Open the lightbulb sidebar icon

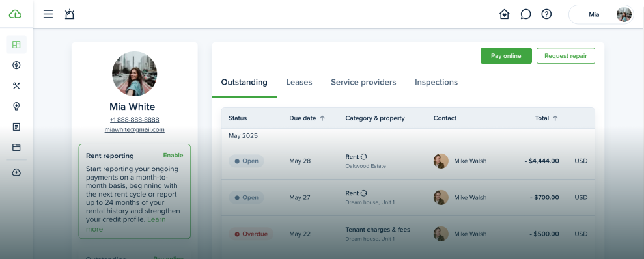[16, 106]
